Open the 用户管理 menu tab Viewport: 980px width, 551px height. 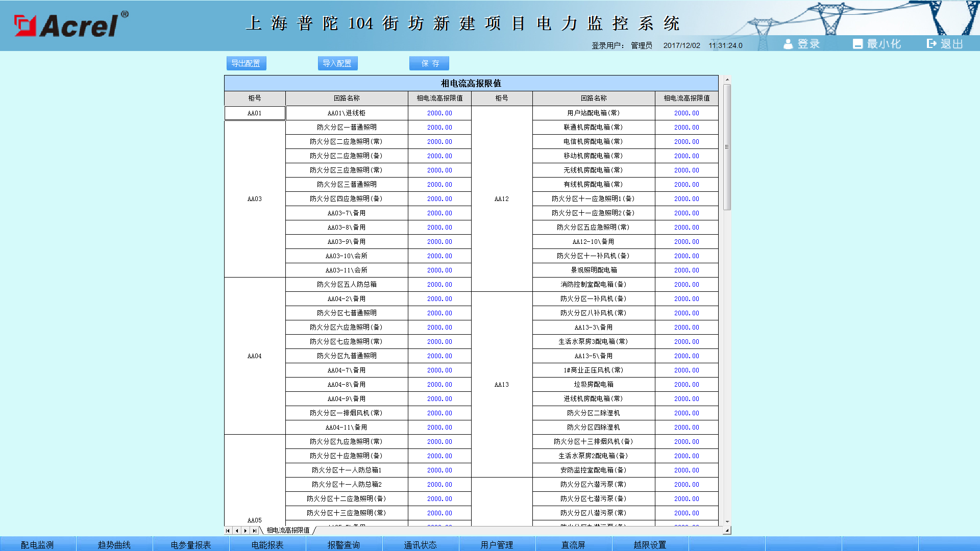coord(497,544)
